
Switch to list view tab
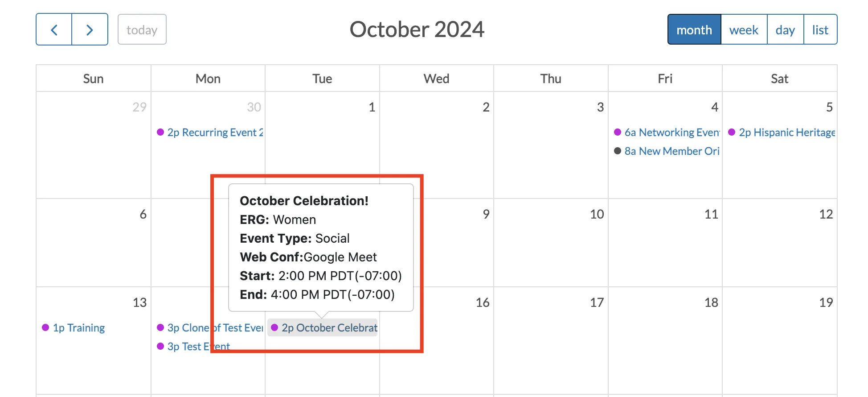[x=820, y=29]
